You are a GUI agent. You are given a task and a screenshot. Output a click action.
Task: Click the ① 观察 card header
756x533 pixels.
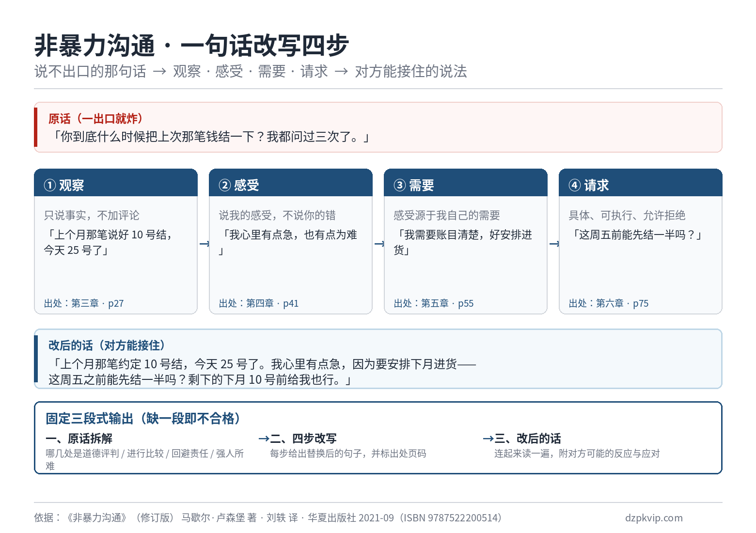click(116, 183)
